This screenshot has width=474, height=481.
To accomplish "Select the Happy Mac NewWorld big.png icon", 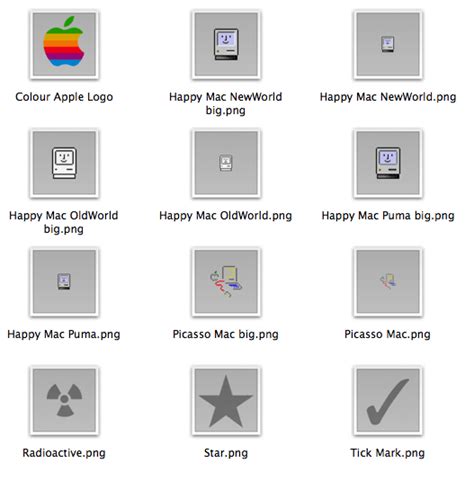I will pyautogui.click(x=226, y=44).
